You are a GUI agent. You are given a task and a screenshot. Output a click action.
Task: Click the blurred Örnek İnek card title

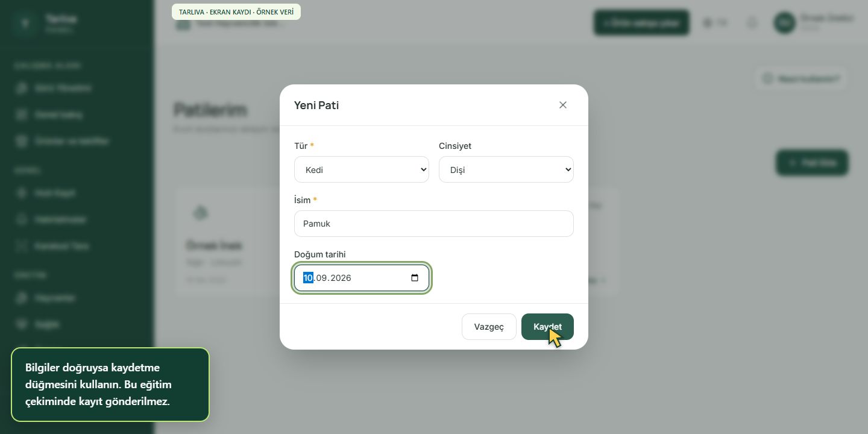[x=214, y=246]
